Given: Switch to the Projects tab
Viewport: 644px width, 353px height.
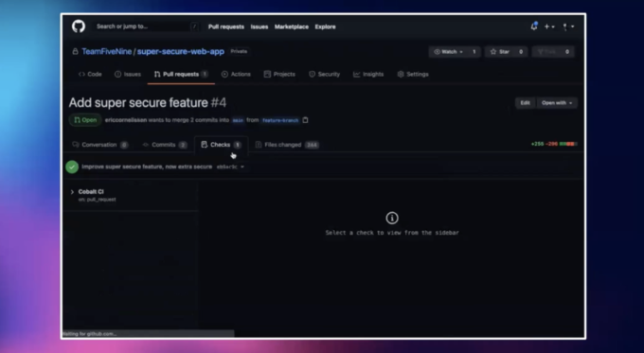Looking at the screenshot, I should [279, 75].
